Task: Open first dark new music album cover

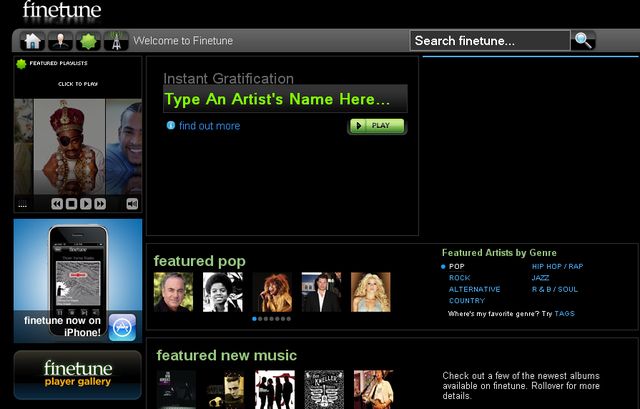Action: [x=176, y=389]
